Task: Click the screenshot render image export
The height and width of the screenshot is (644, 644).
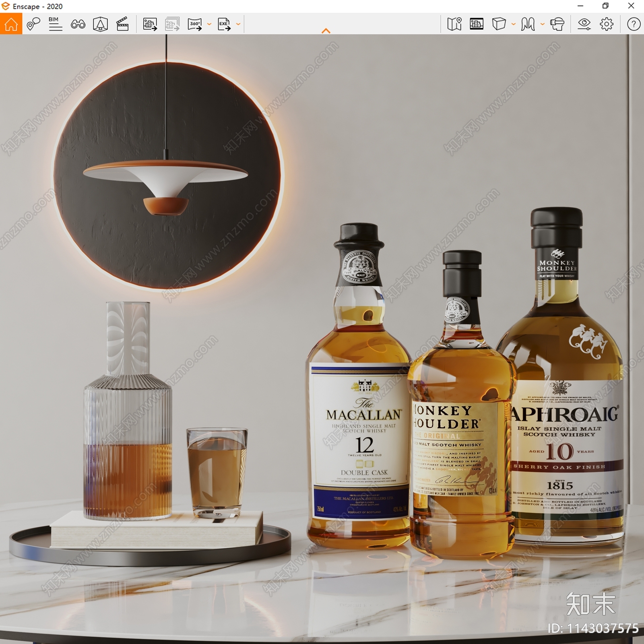Action: coord(150,24)
